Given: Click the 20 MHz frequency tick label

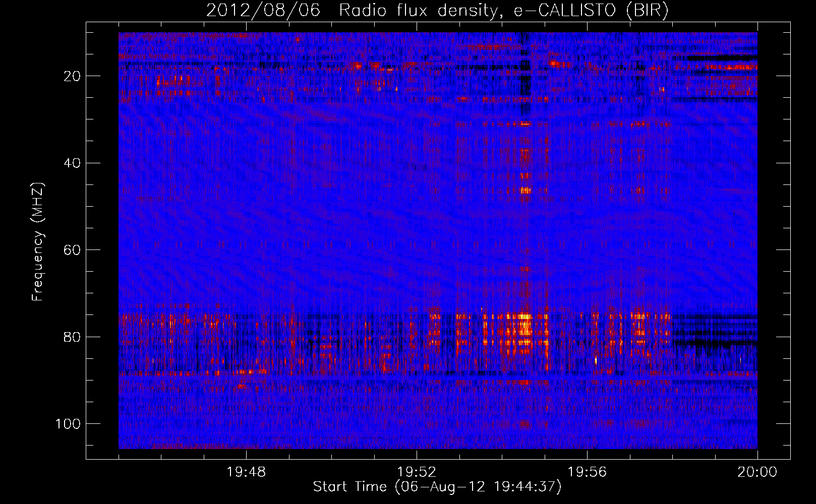Looking at the screenshot, I should point(72,76).
